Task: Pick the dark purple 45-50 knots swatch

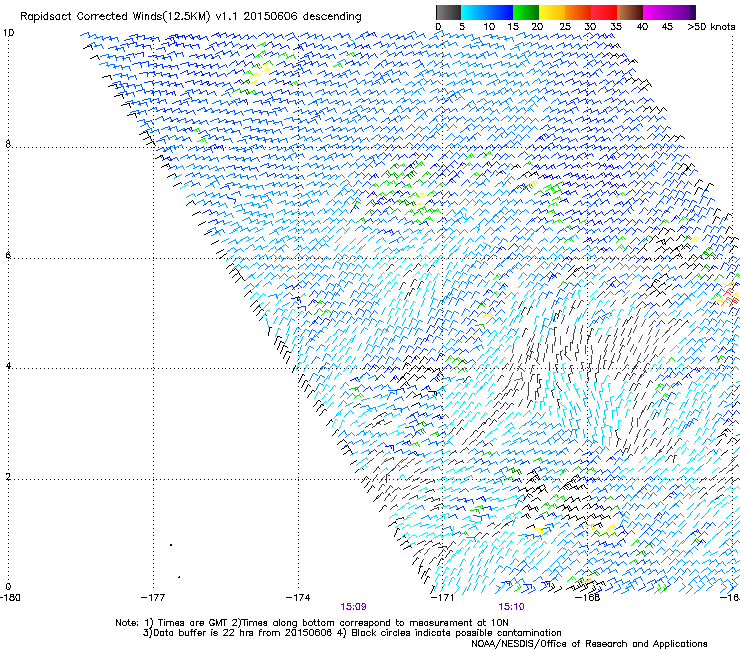Action: pos(682,12)
